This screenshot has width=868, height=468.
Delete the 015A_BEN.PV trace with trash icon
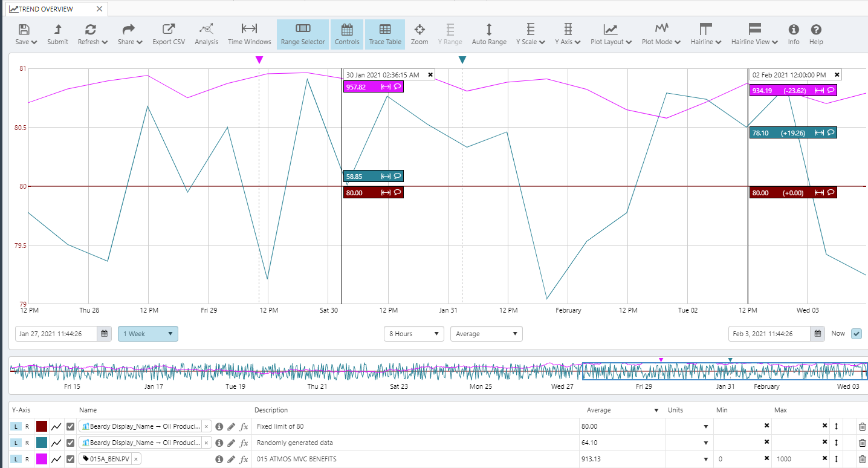coord(862,459)
